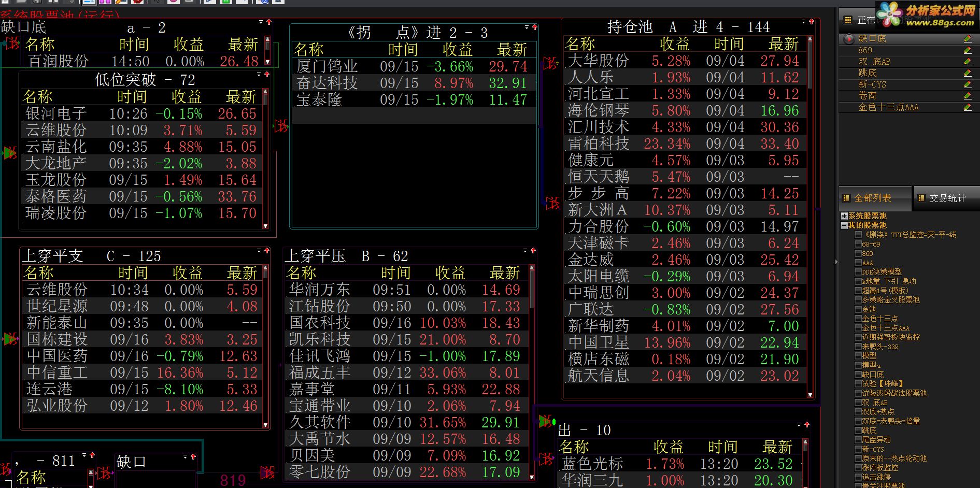Open the dropdown arrow on 上穿平压 B-62 panel
Image resolution: width=980 pixels, height=488 pixels.
(x=525, y=251)
